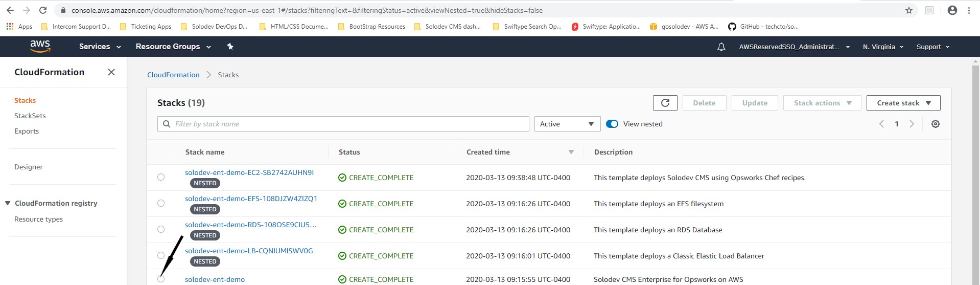The height and width of the screenshot is (285, 980).
Task: Open the N. Virginia region selector
Action: pos(883,47)
